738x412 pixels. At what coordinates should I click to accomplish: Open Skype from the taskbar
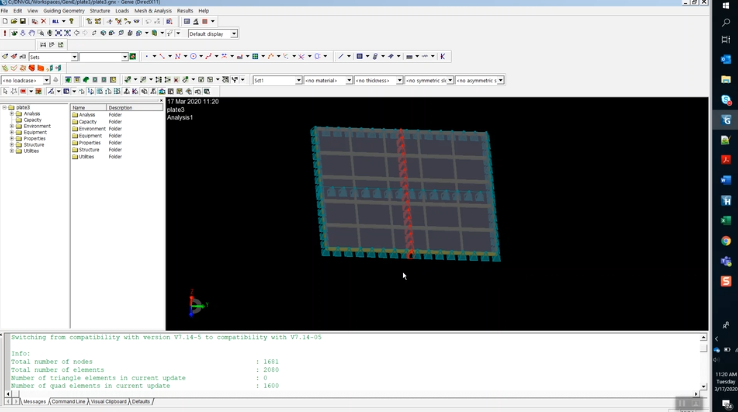point(726,100)
